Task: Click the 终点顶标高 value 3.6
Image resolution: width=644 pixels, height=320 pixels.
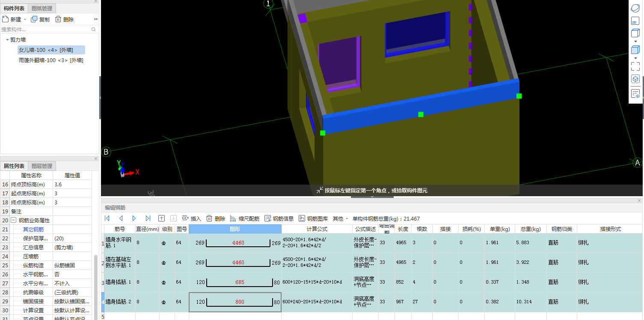Action: click(x=72, y=184)
